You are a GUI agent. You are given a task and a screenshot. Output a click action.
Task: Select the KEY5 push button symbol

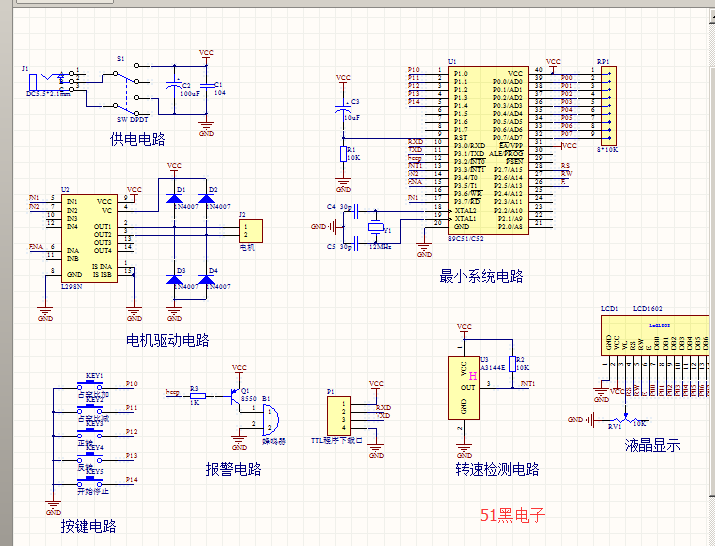pos(90,481)
